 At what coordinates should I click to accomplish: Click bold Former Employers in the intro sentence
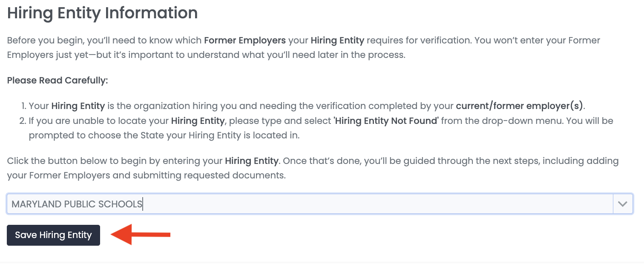coord(245,41)
